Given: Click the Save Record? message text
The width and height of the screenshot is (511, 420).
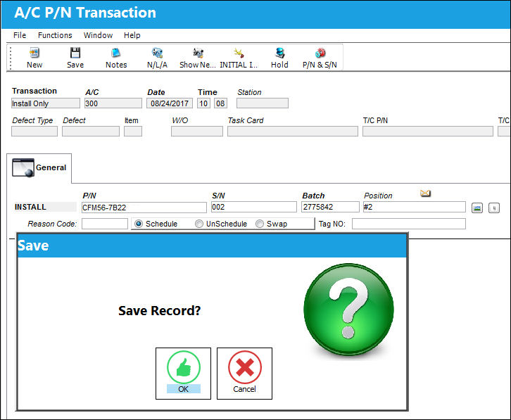Looking at the screenshot, I should [159, 310].
